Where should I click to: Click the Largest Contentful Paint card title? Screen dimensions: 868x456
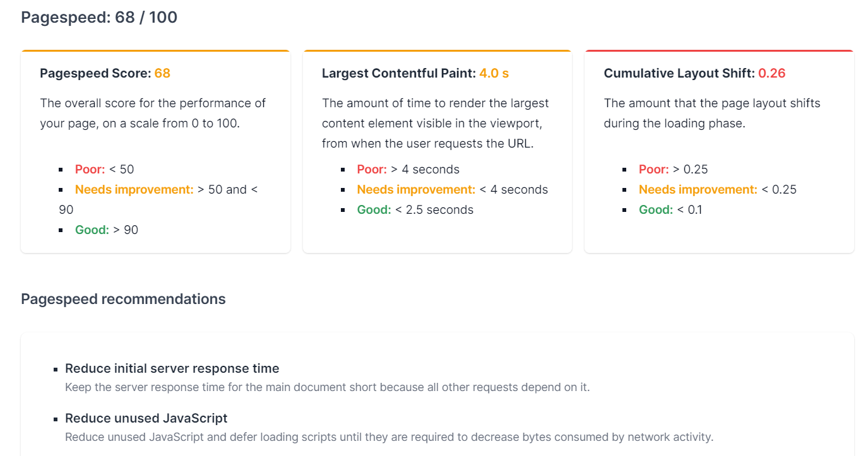coord(398,73)
